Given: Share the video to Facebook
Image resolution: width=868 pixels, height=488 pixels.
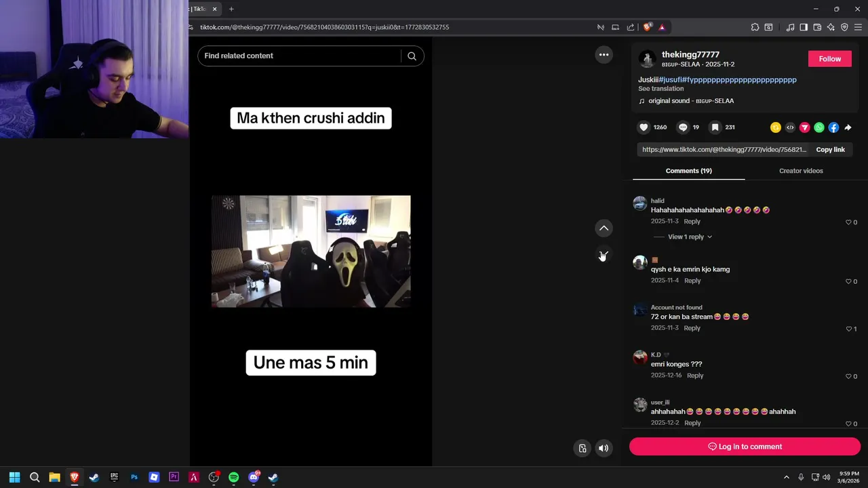Looking at the screenshot, I should [833, 127].
